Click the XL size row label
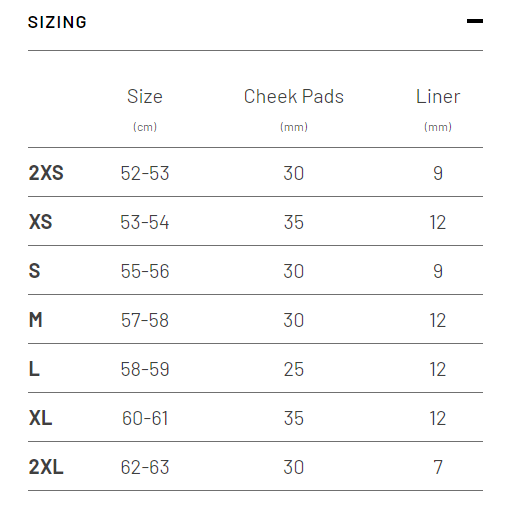This screenshot has height=506, width=515. 41,418
